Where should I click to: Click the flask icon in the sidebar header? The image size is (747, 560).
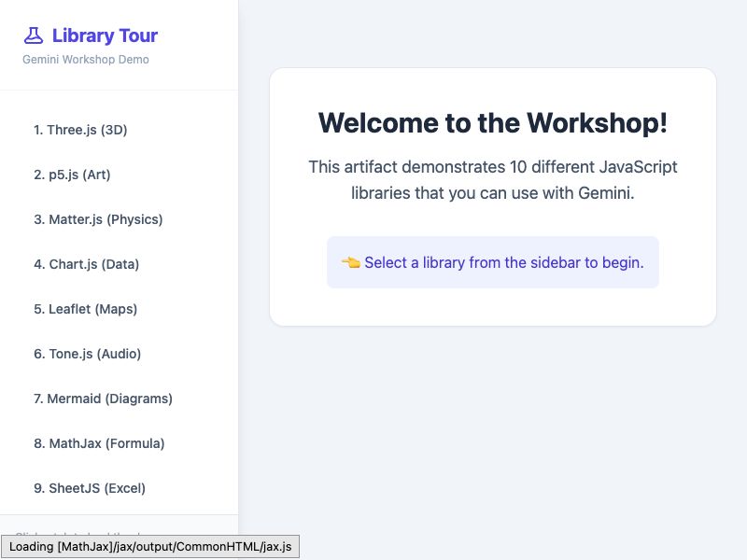pos(32,35)
